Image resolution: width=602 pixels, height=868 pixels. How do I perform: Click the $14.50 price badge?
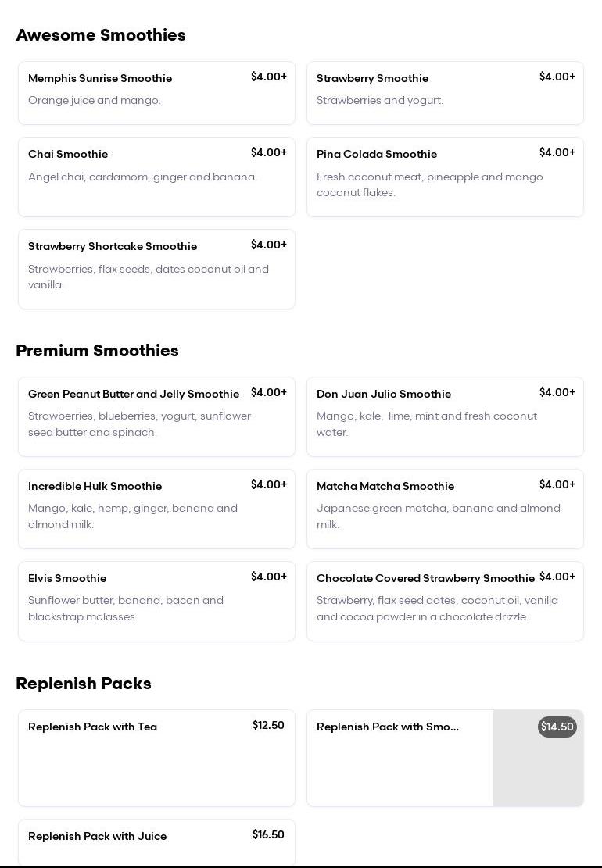click(557, 727)
